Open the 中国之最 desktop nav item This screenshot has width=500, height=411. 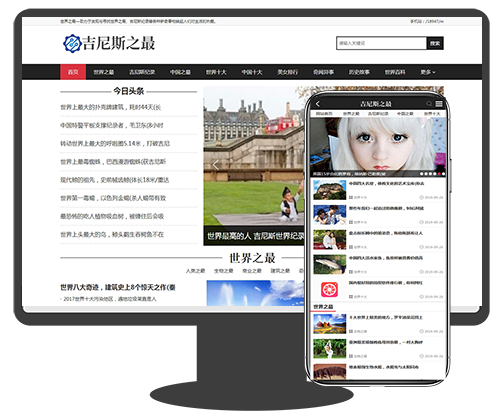[x=180, y=72]
